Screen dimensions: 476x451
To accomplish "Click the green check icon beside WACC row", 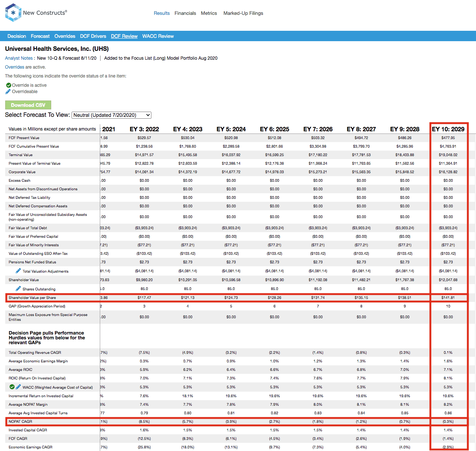I will [x=12, y=387].
